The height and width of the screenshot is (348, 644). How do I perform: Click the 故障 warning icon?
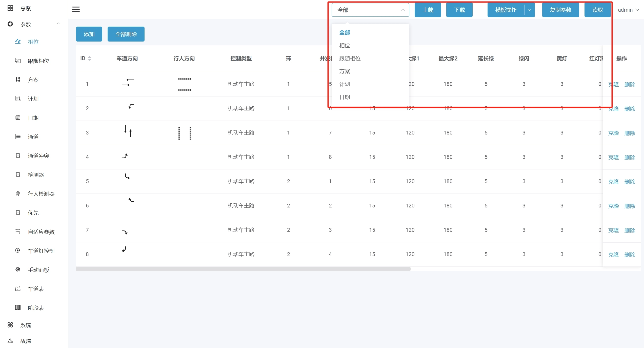(10, 341)
